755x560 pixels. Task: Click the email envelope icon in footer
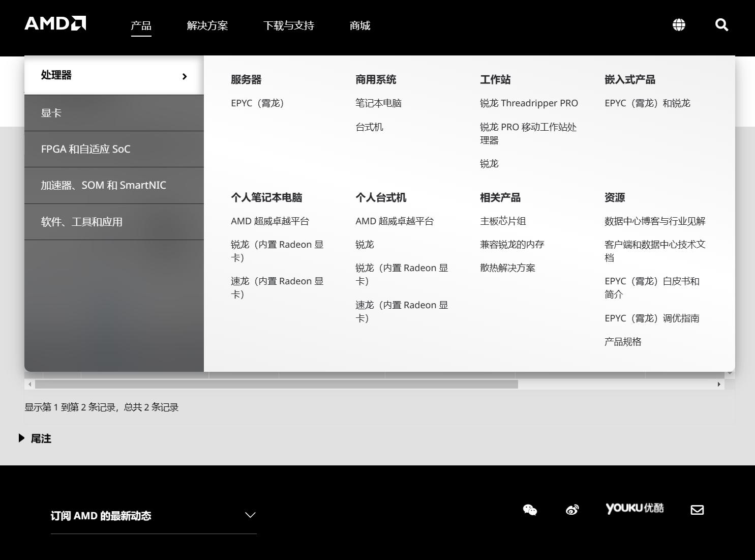(697, 509)
